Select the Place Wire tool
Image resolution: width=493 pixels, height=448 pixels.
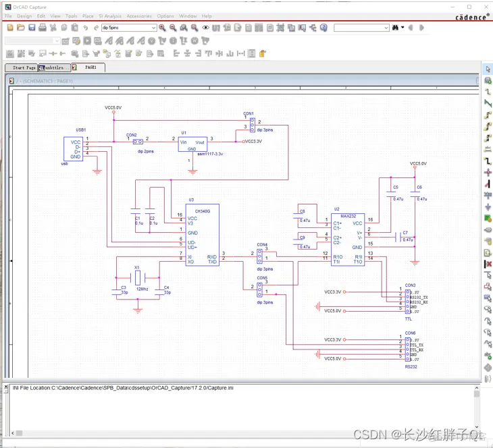[x=488, y=92]
